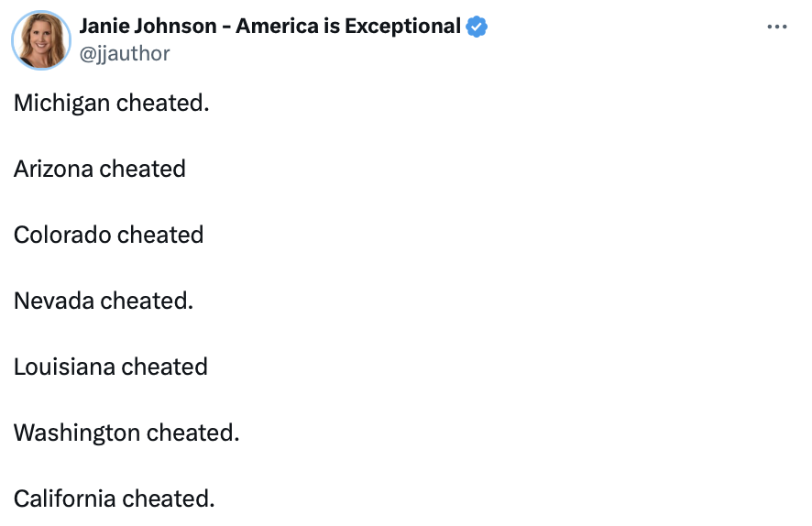This screenshot has width=812, height=526.
Task: Open the @jjauthor handle link
Action: (125, 54)
